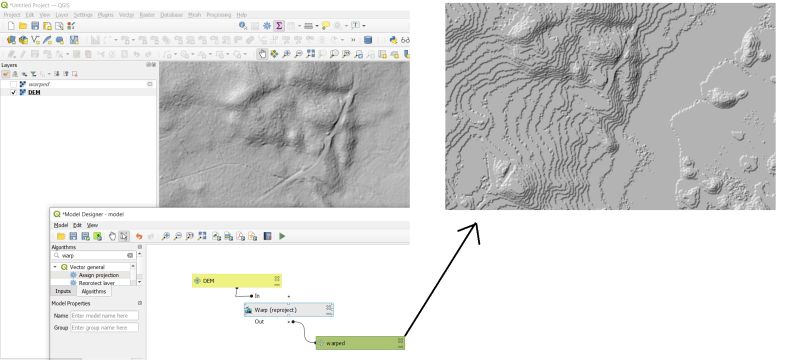Select the DEM layer in Layers panel
Image resolution: width=800 pixels, height=360 pixels.
point(34,92)
